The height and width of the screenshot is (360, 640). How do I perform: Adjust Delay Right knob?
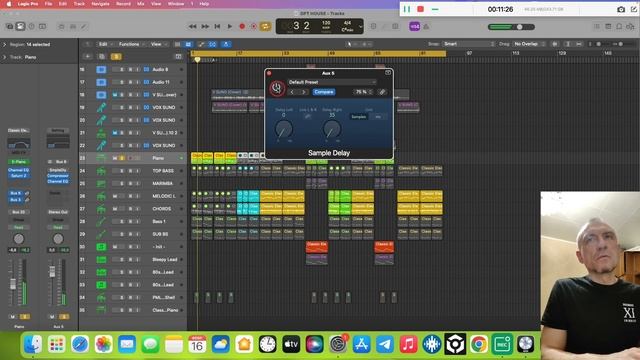click(x=331, y=129)
